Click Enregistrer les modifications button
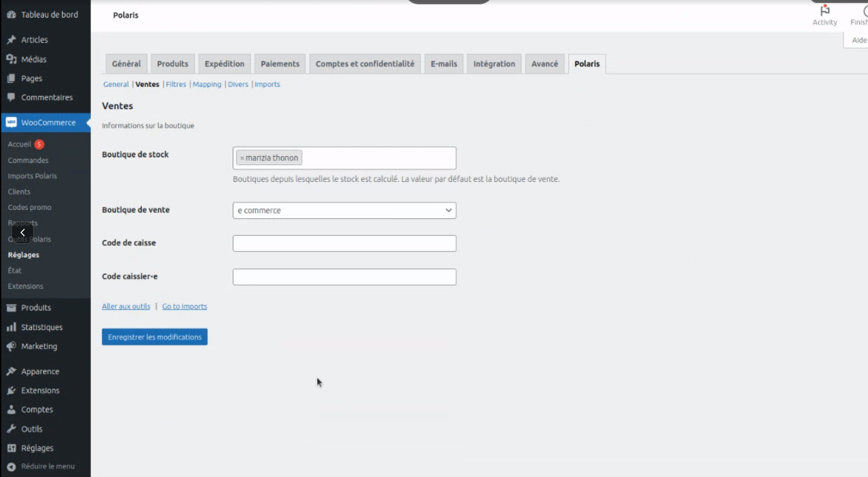This screenshot has height=477, width=868. pyautogui.click(x=154, y=337)
